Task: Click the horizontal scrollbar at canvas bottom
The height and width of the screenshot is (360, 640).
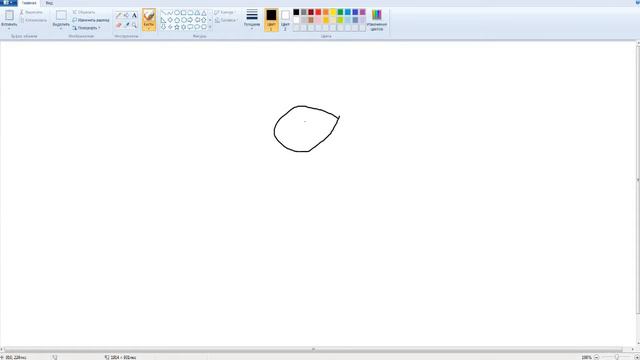Action: click(x=313, y=349)
